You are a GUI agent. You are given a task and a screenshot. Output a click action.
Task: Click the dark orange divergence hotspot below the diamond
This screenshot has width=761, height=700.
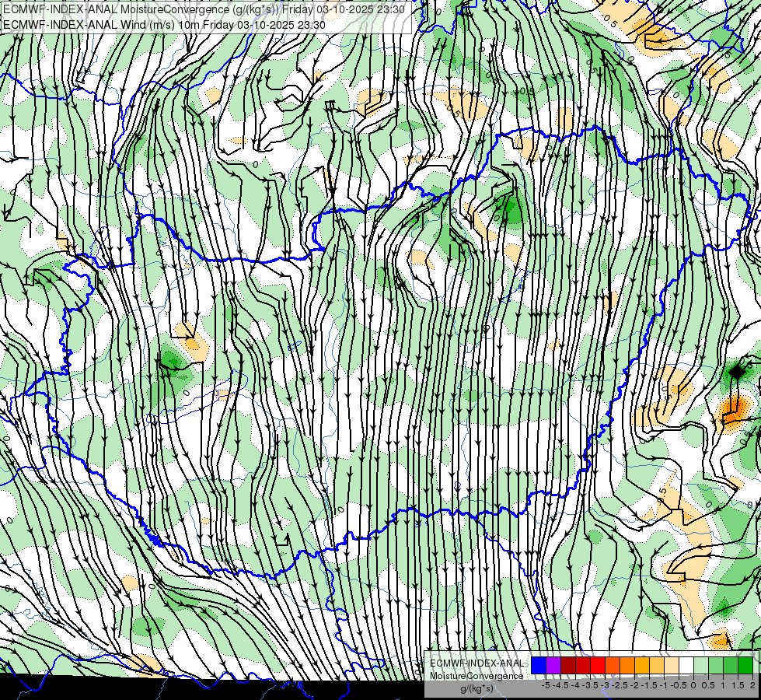pos(731,412)
